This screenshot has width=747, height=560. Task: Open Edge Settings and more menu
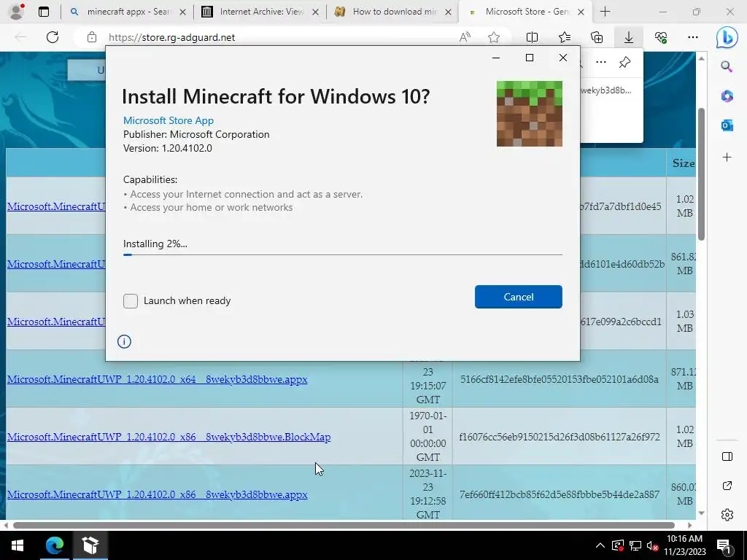coord(693,37)
